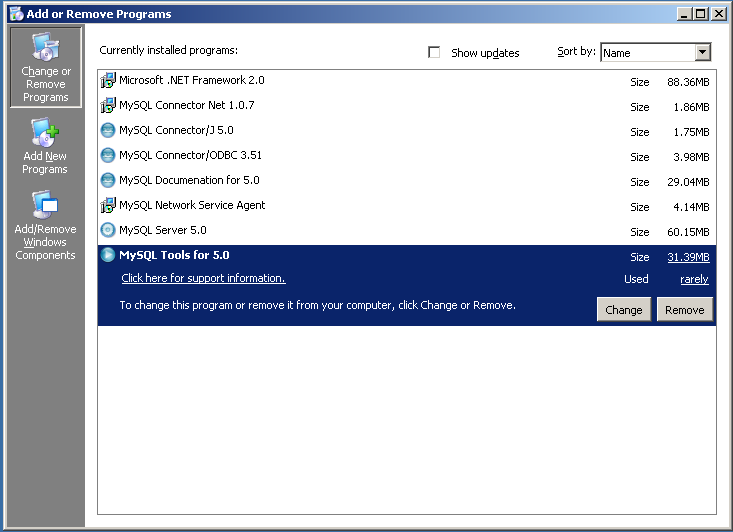The width and height of the screenshot is (733, 532).
Task: Open the Sort by dropdown arrow
Action: pos(702,53)
